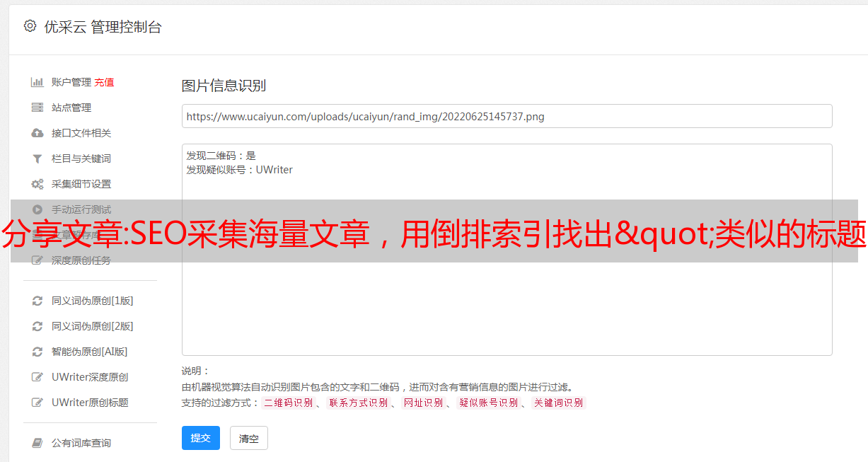
Task: Click the book icon for 公有词库查询
Action: click(x=37, y=443)
